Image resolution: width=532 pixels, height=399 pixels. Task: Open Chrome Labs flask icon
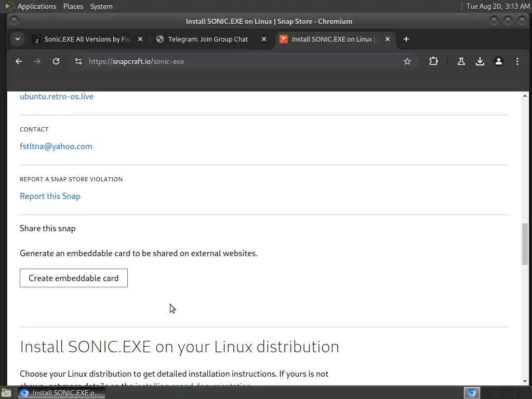(x=461, y=61)
